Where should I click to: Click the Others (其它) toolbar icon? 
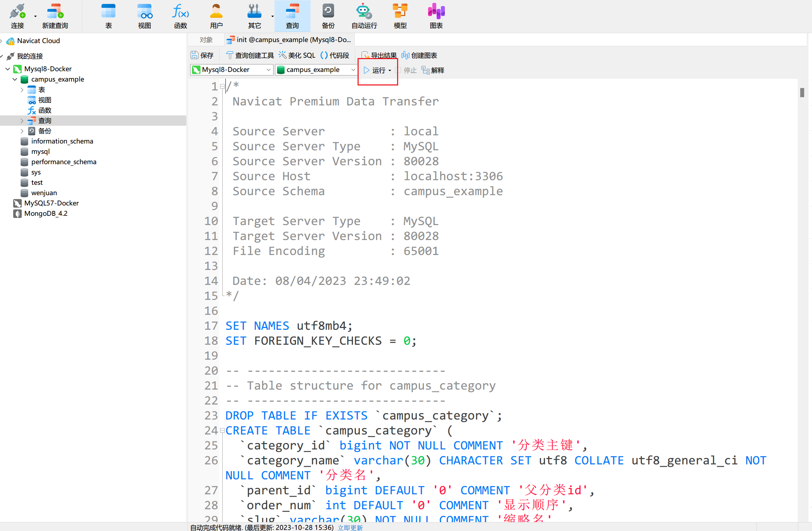pos(254,16)
